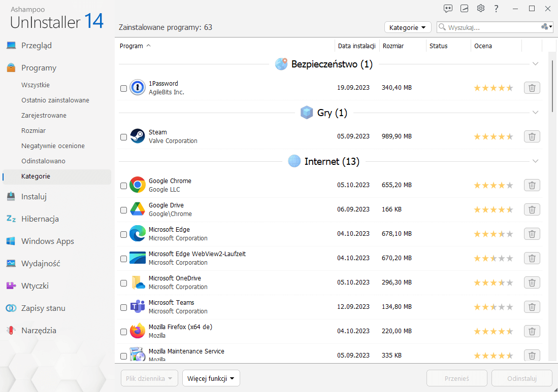Screen dimensions: 558x392
Task: Tick the Google Drive checkbox
Action: (x=123, y=210)
